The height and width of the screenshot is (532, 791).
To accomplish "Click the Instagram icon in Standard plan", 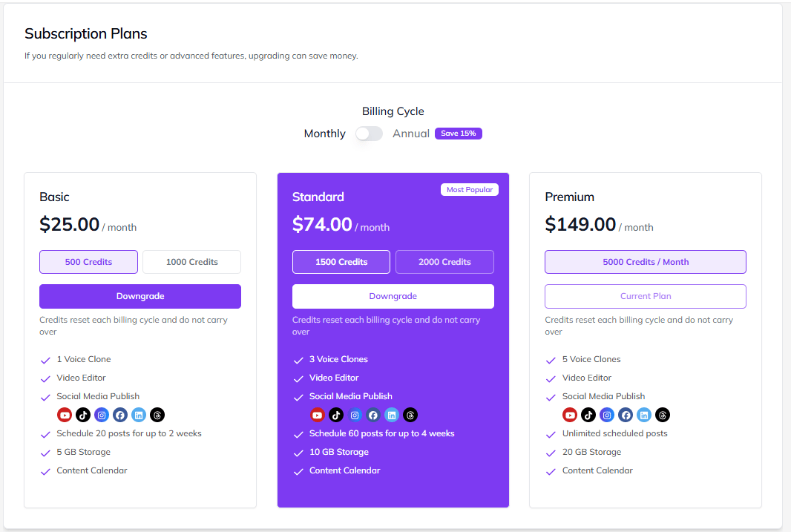I will [x=355, y=415].
